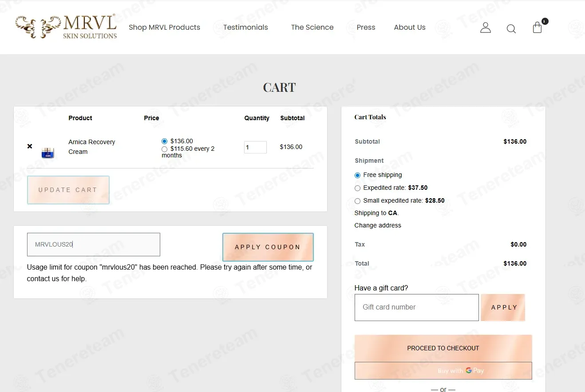Viewport: 585px width, 392px height.
Task: Open the Arnica Recovery Cream thumbnail
Action: pyautogui.click(x=47, y=153)
